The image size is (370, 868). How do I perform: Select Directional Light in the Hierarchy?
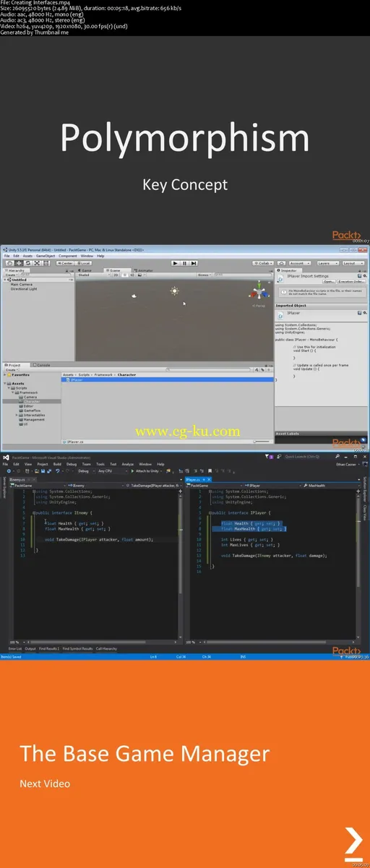coord(25,289)
